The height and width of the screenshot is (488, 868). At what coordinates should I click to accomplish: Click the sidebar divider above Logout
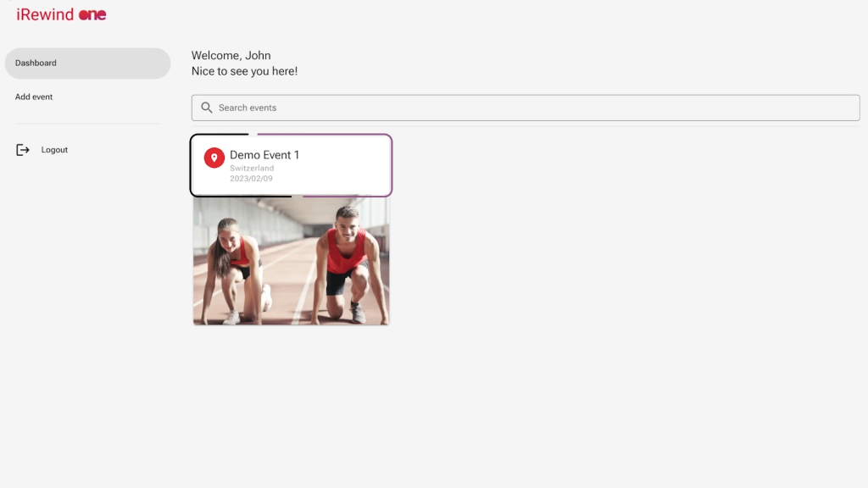[x=87, y=124]
